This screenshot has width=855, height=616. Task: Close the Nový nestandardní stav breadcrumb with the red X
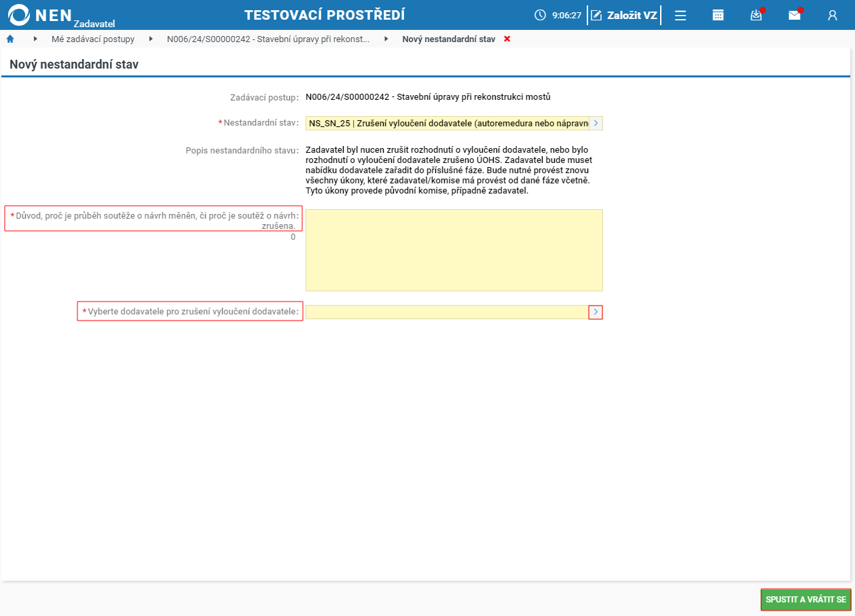507,39
